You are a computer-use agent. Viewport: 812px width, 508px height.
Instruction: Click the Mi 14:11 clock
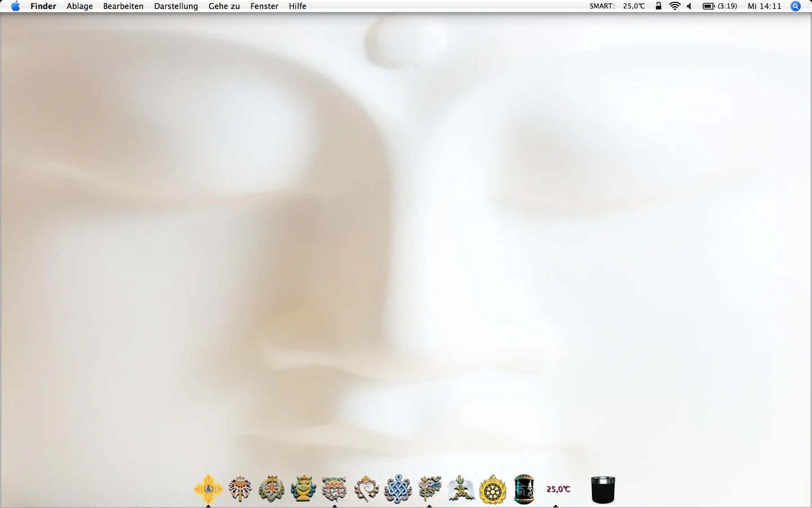click(764, 6)
